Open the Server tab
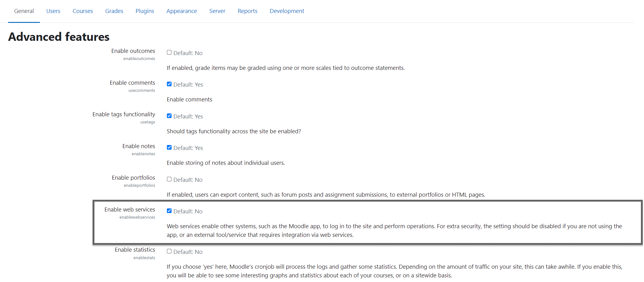 [x=217, y=11]
